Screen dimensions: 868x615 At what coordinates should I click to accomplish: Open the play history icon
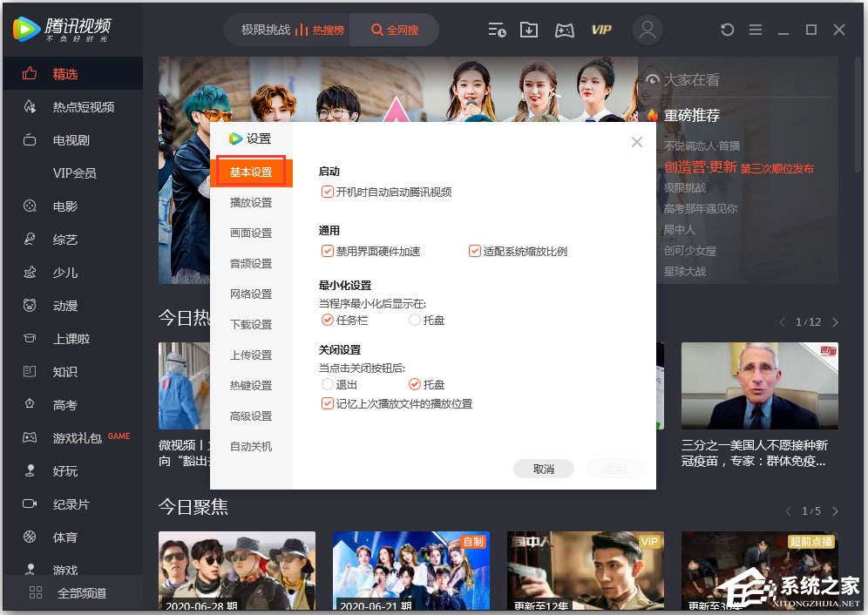click(497, 29)
